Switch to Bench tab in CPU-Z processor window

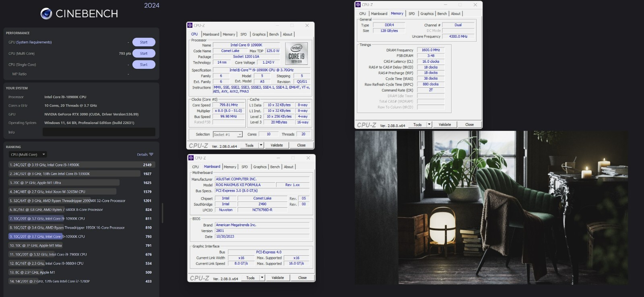click(274, 35)
